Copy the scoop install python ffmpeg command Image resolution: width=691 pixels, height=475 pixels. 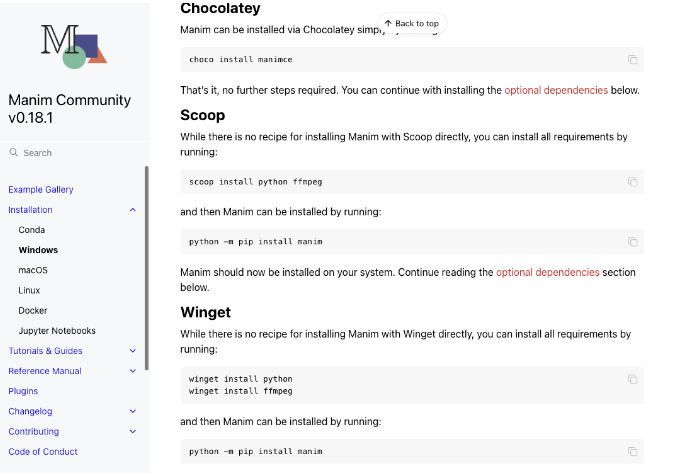click(632, 182)
